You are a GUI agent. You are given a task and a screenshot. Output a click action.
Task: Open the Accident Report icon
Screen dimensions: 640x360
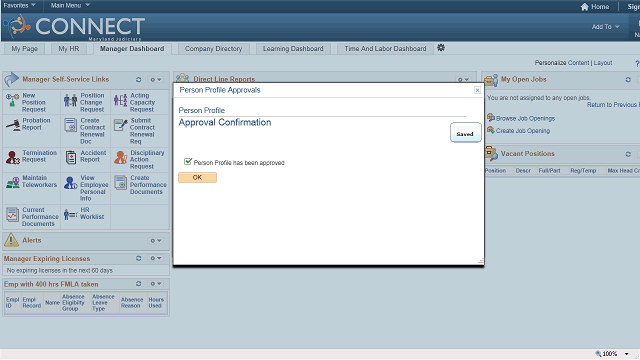(71, 157)
